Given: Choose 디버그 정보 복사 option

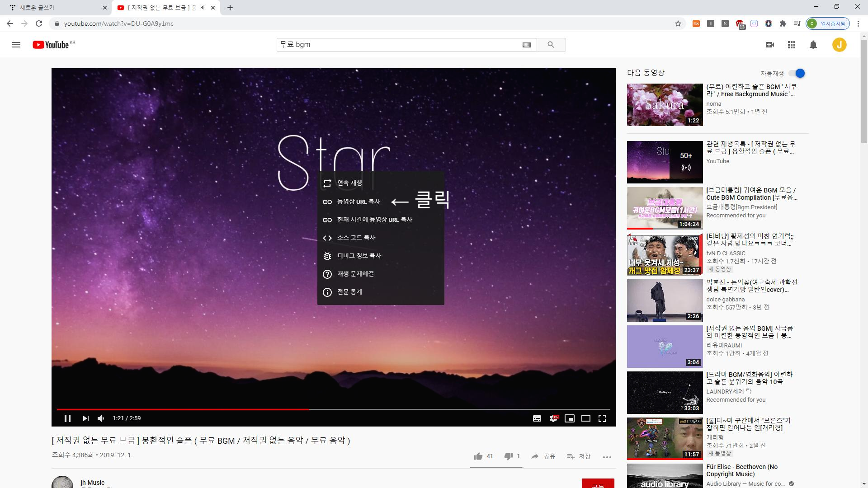Looking at the screenshot, I should pos(381,256).
